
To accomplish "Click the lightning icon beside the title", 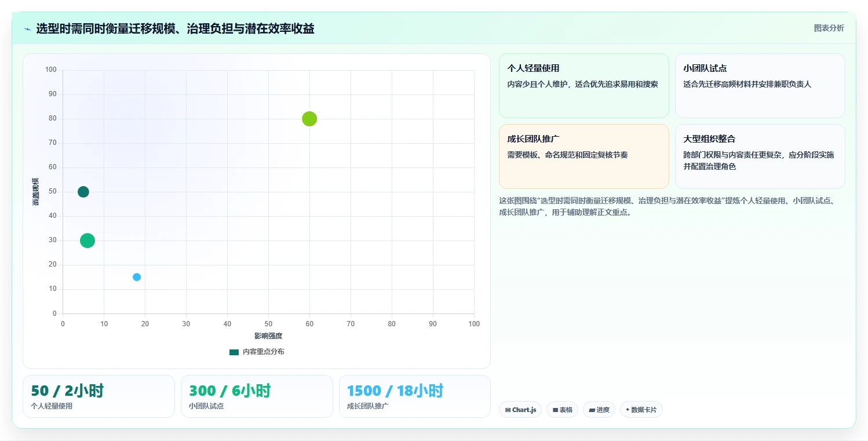I will 28,29.
